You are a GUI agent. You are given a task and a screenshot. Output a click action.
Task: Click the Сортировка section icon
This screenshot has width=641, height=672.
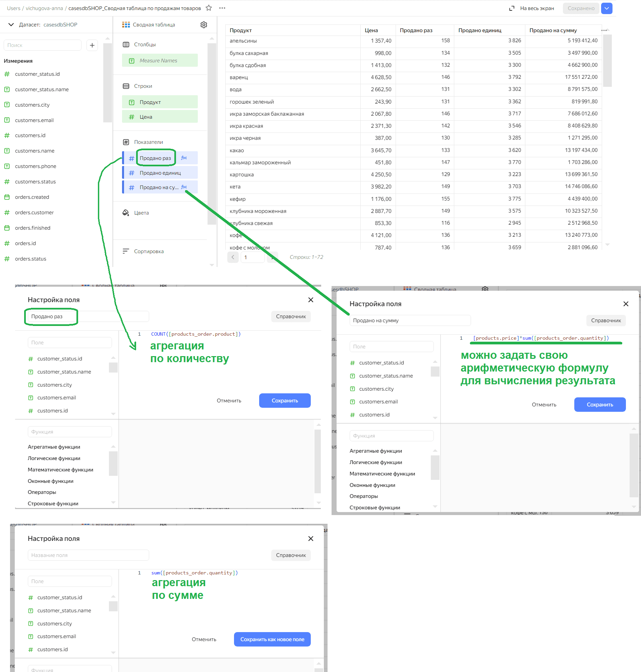(x=126, y=251)
